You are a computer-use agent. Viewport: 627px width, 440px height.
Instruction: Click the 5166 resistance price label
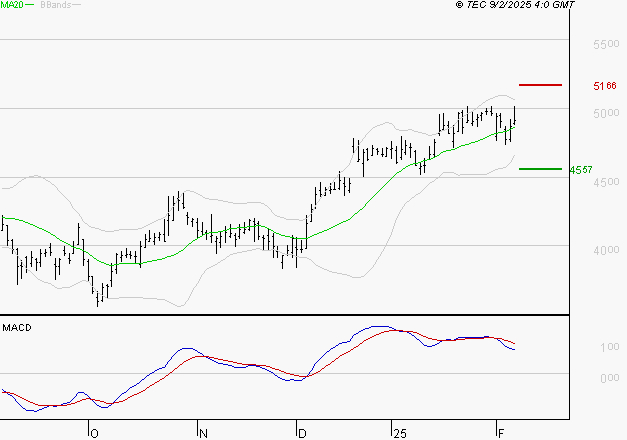(605, 86)
